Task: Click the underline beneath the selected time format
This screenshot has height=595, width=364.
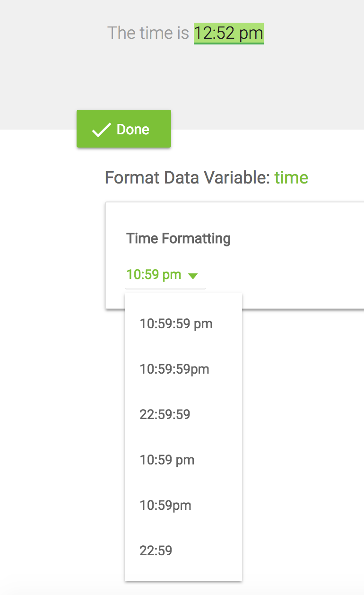Action: pyautogui.click(x=165, y=288)
